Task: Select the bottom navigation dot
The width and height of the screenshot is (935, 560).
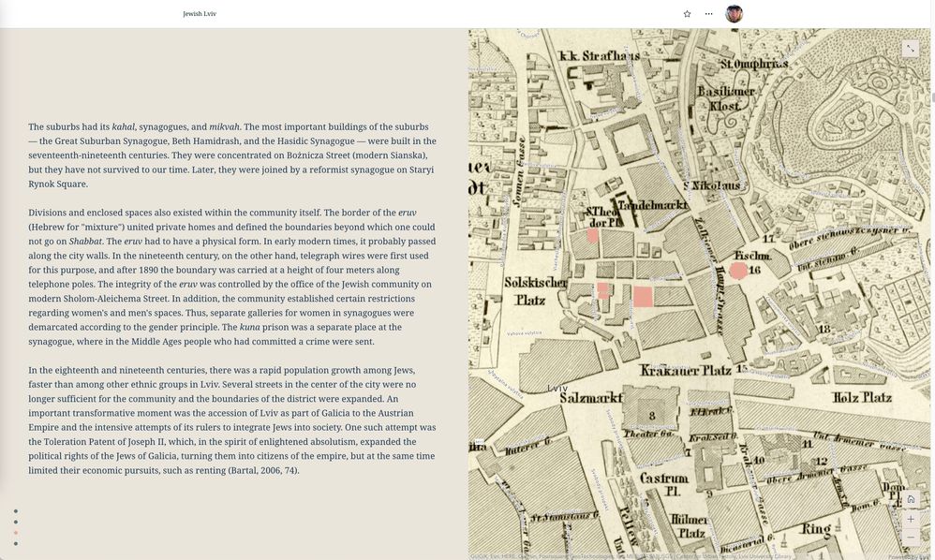Action: pos(14,544)
